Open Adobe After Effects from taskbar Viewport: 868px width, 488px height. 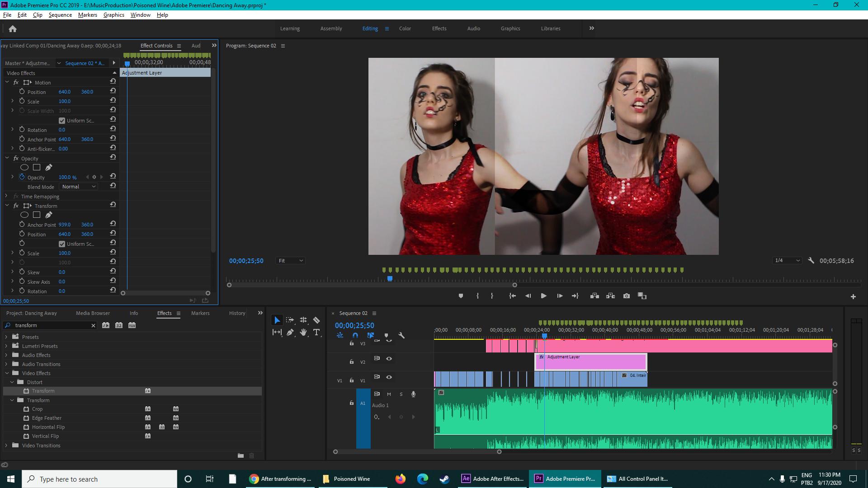(492, 479)
